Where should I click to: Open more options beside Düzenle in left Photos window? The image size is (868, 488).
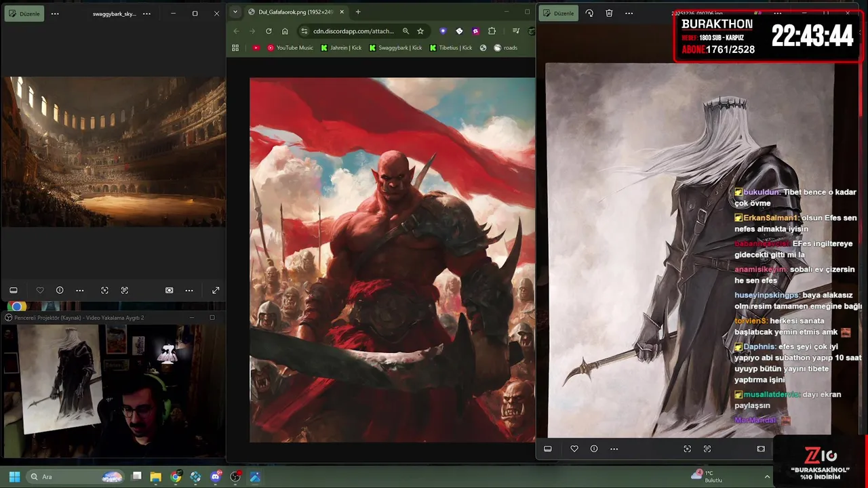(55, 14)
